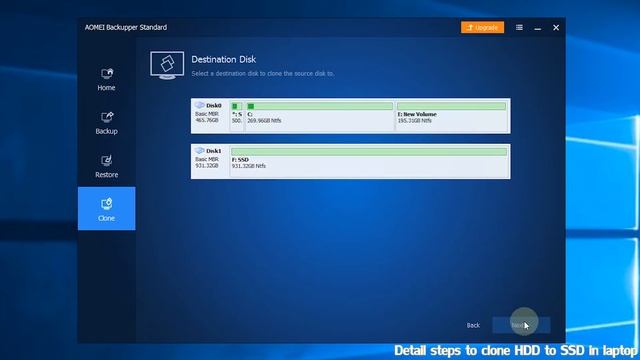Click the C: partition 269.96GB on Disk0
The height and width of the screenshot is (360, 640).
(319, 116)
